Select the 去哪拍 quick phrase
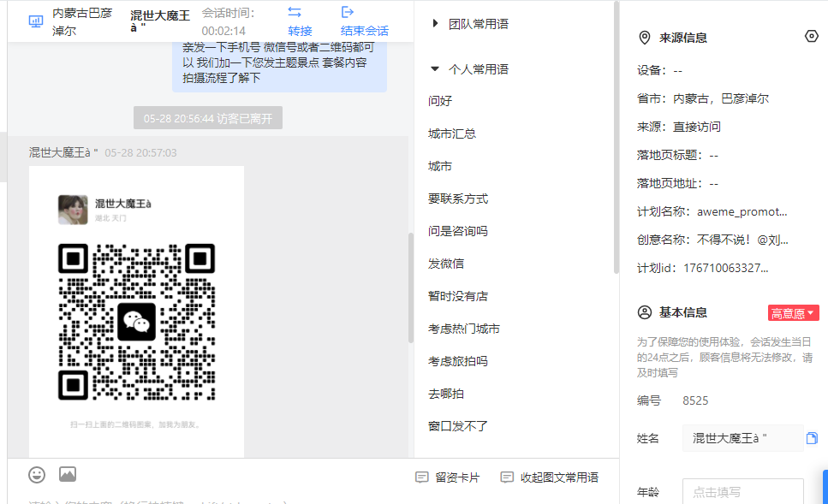The image size is (828, 504). click(446, 394)
